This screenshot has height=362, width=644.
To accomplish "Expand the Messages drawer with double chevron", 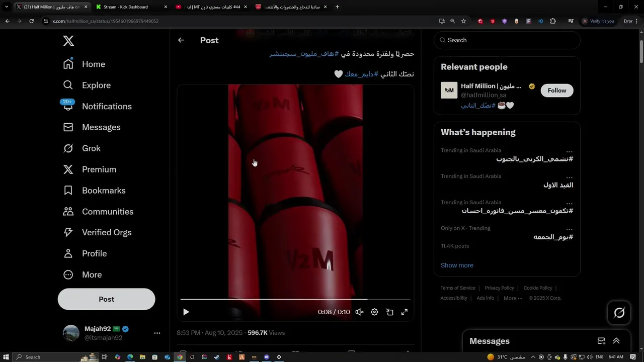I will click(616, 341).
